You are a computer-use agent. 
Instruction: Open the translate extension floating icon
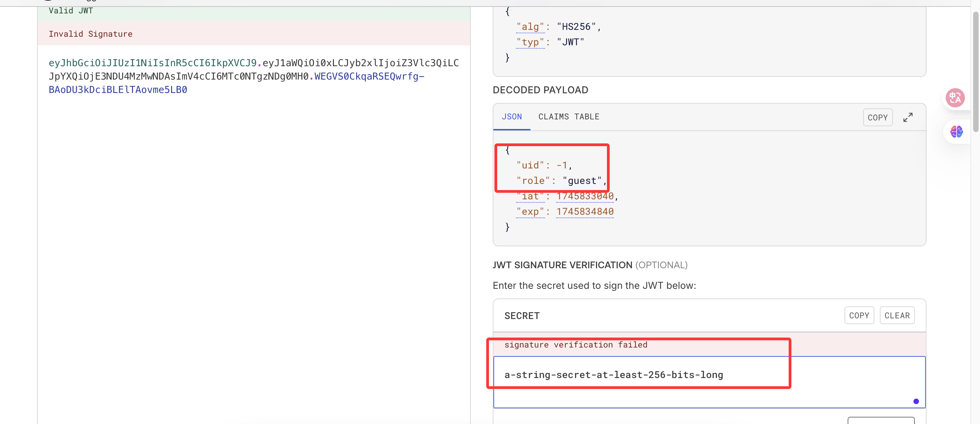click(955, 98)
